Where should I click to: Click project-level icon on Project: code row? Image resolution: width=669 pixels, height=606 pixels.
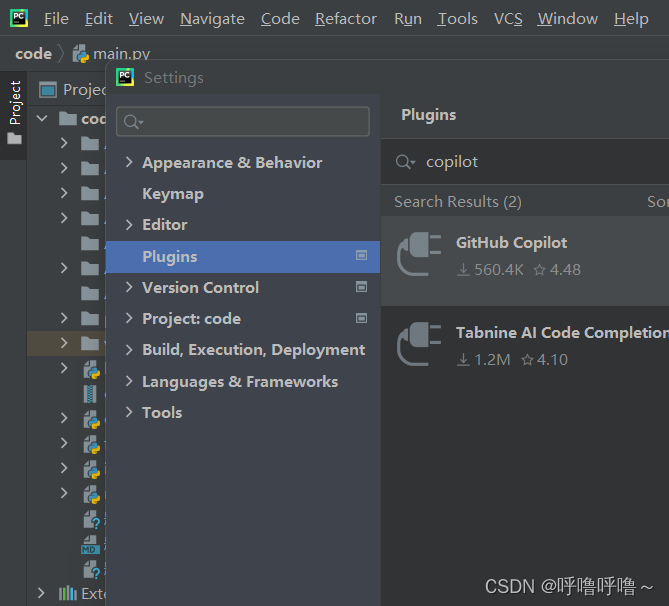click(x=361, y=318)
